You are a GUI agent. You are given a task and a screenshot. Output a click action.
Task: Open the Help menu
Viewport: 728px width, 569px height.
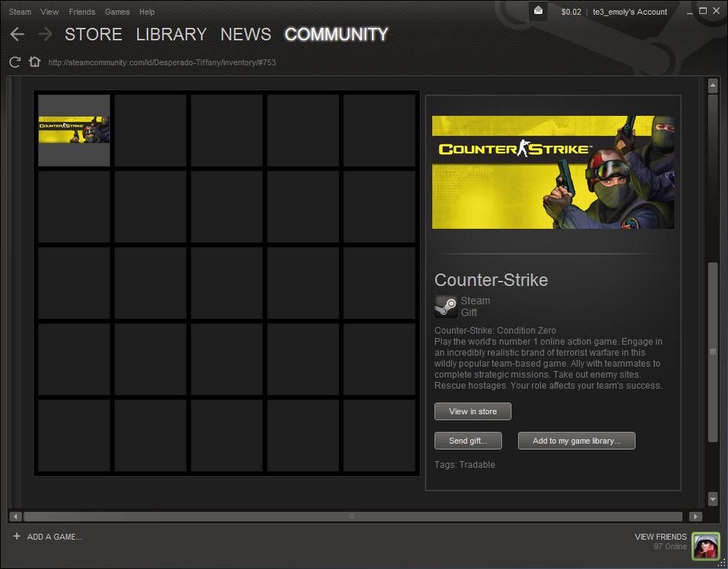pyautogui.click(x=147, y=12)
